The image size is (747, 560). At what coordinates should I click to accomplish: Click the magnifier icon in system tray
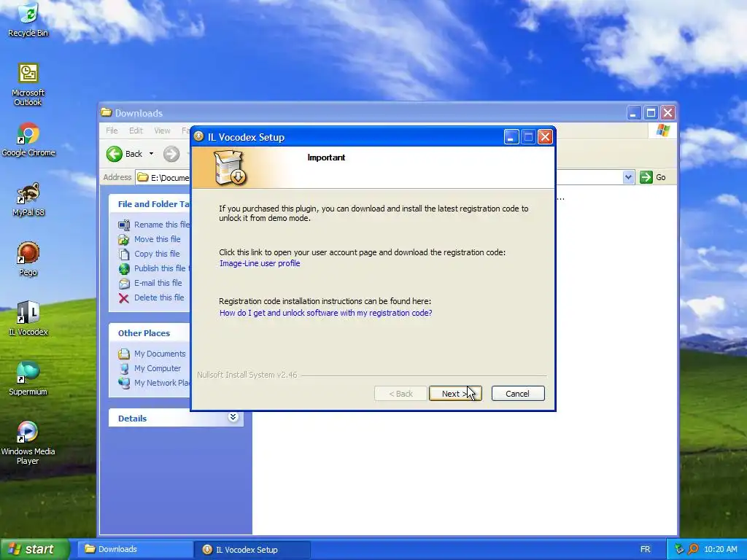pos(693,549)
